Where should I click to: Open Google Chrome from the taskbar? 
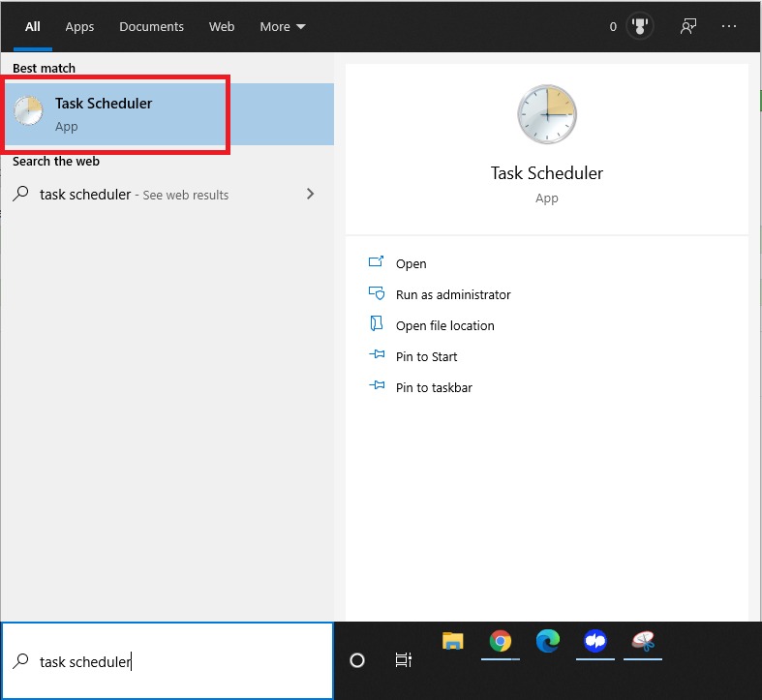500,641
